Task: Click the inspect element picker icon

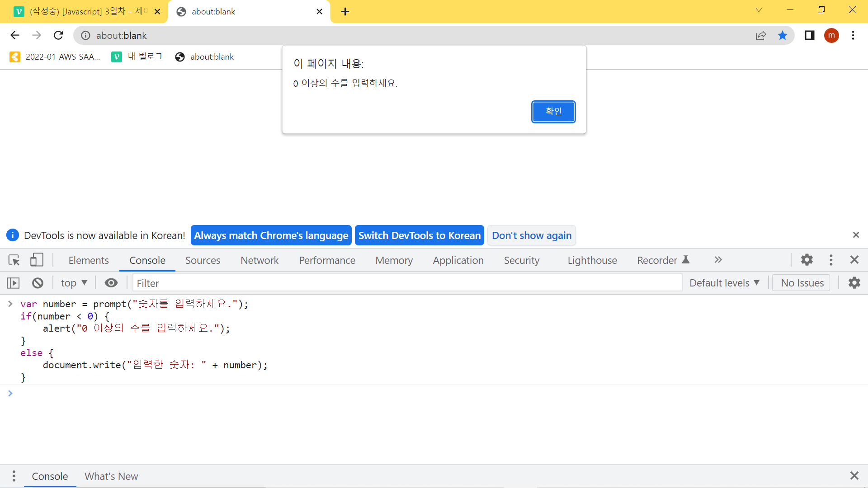Action: pos(14,260)
